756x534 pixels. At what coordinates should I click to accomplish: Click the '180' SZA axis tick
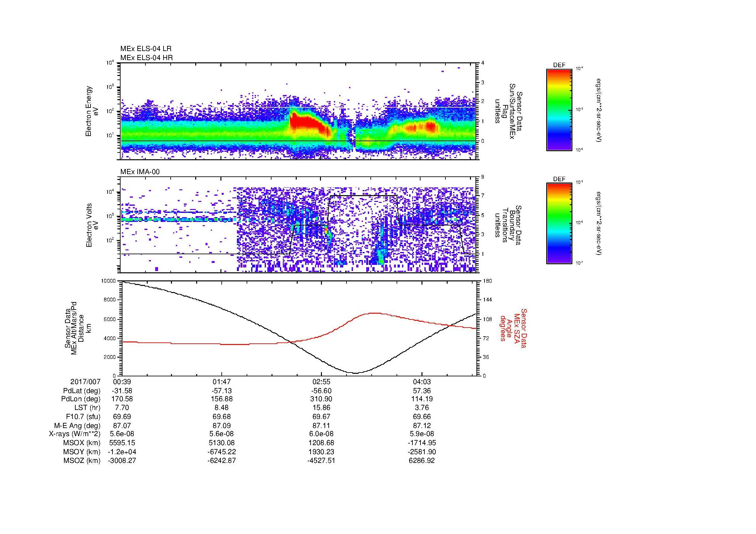(x=488, y=281)
